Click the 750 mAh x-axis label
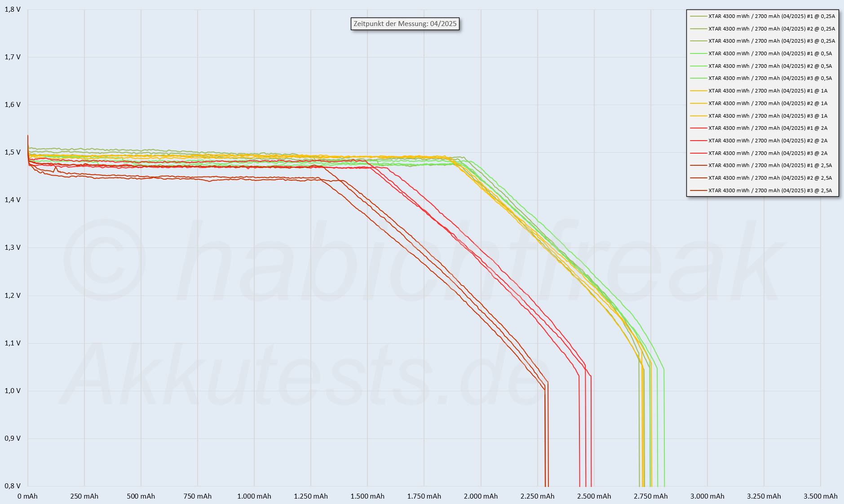Screen dimensions: 844x504 198,496
